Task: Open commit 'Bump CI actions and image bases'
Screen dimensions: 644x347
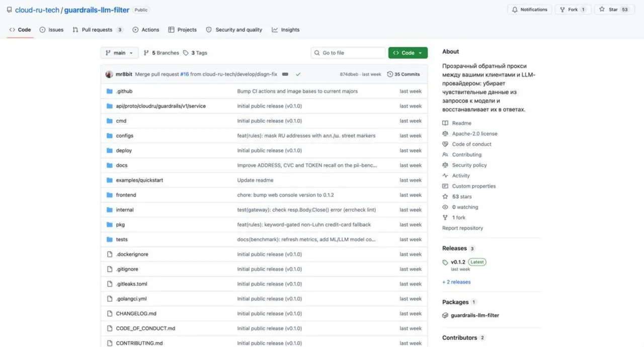Action: tap(297, 92)
